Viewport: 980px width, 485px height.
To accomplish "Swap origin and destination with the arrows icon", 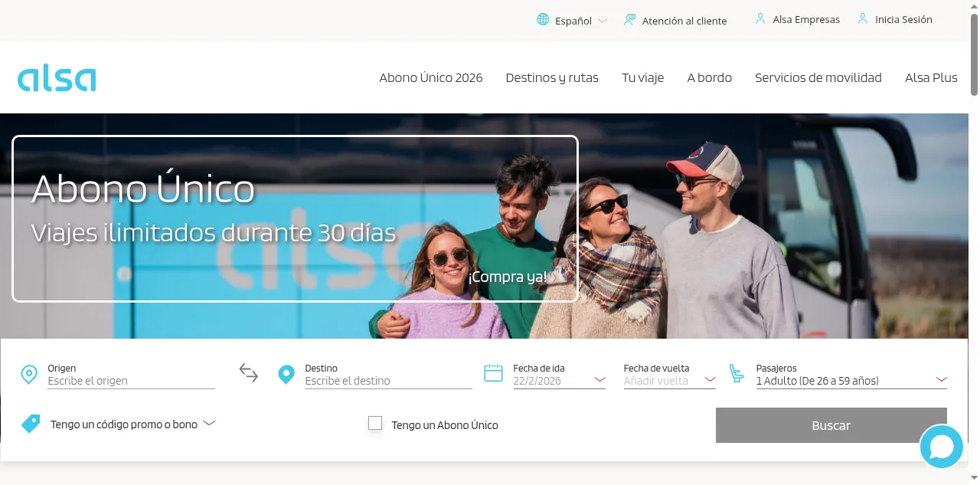I will tap(249, 373).
